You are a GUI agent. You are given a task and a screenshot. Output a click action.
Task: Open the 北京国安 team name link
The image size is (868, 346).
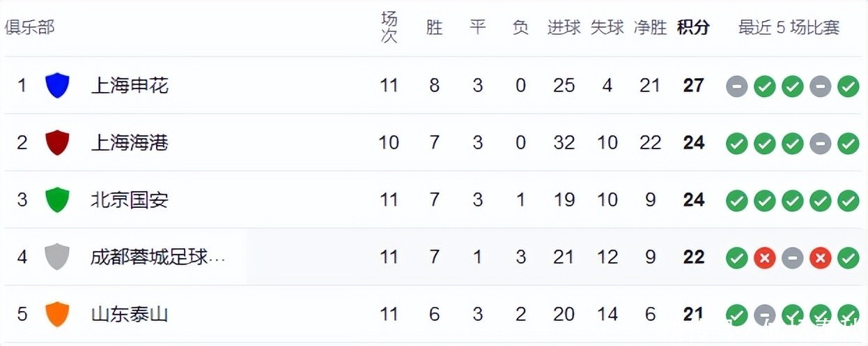point(130,200)
